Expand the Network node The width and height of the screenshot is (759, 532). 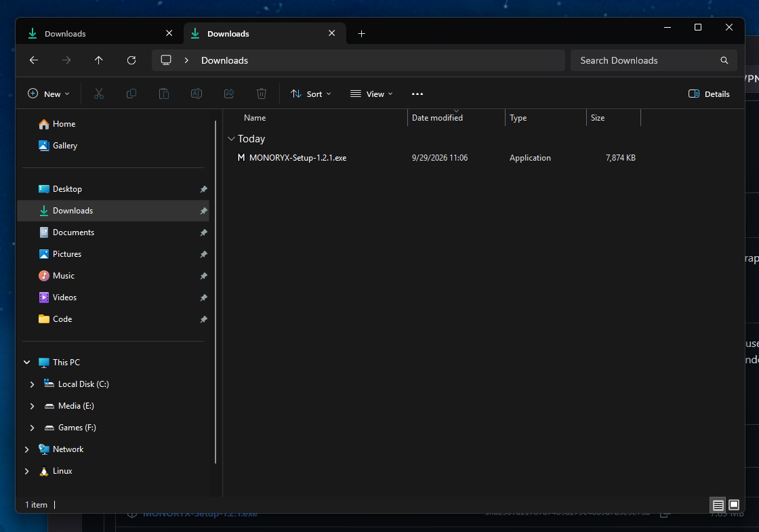click(x=27, y=450)
